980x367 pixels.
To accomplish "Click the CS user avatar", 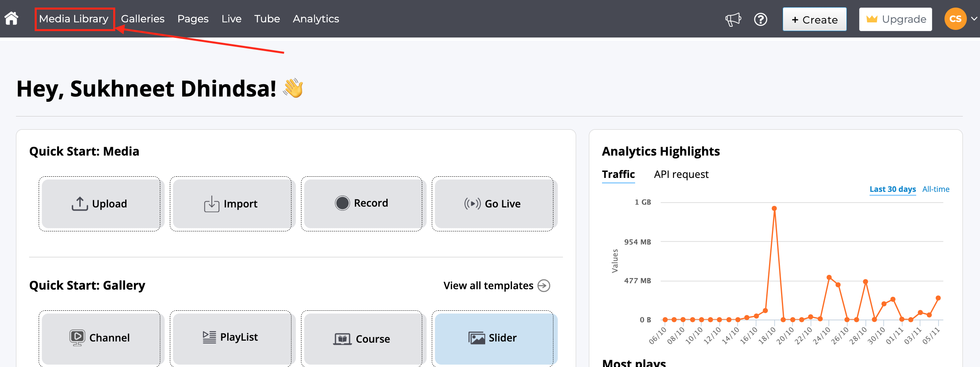I will (x=955, y=19).
